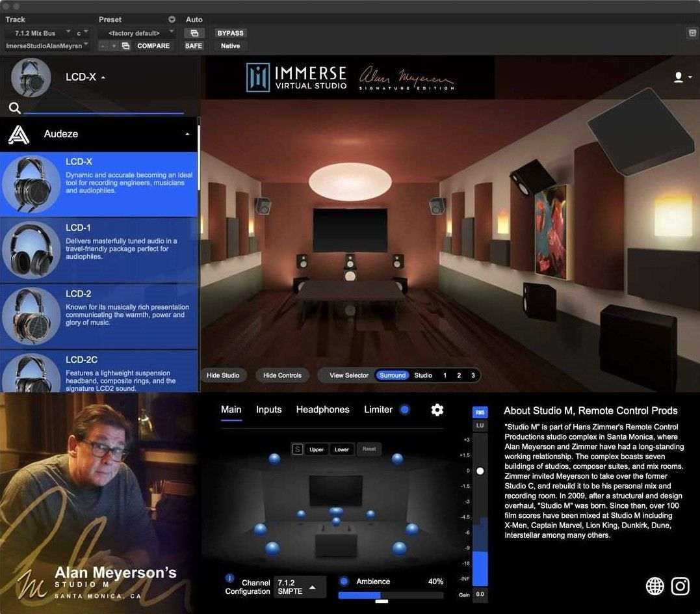Switch to the Headphones tab
Screen dimensions: 700x614
click(x=322, y=410)
